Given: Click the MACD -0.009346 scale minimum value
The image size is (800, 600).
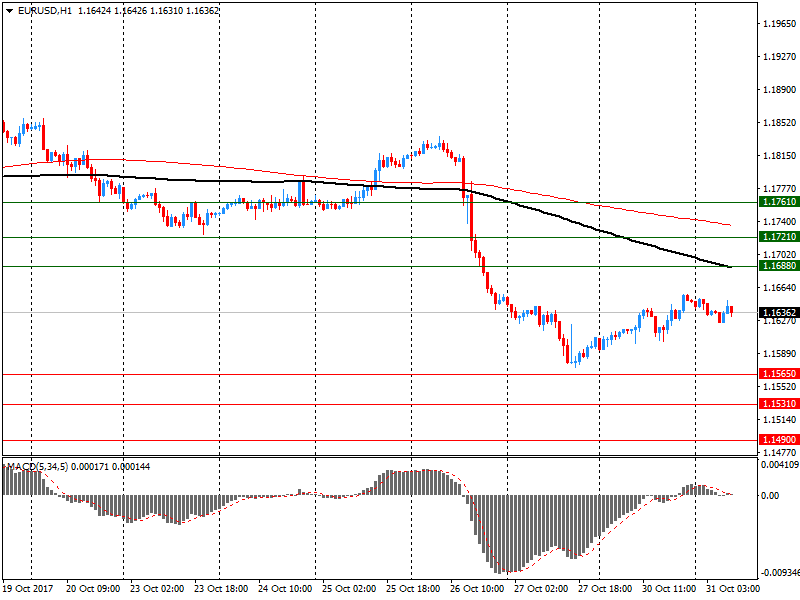Looking at the screenshot, I should 780,573.
